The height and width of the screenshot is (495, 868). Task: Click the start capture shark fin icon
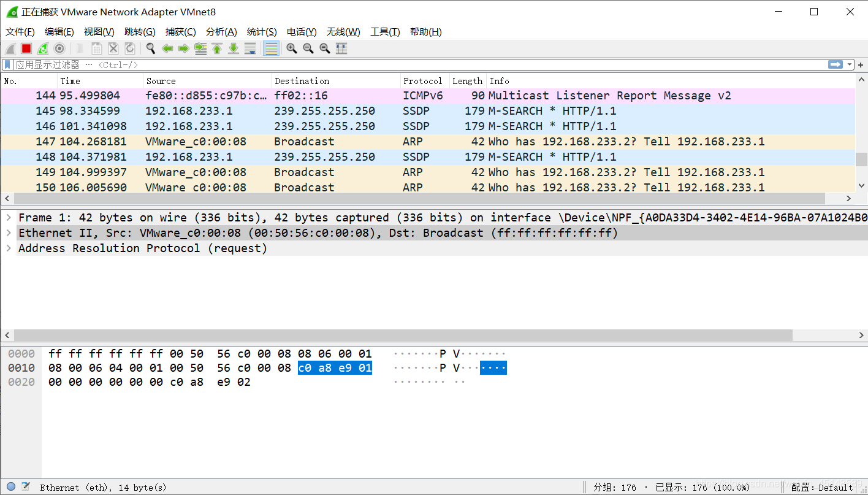(10, 48)
